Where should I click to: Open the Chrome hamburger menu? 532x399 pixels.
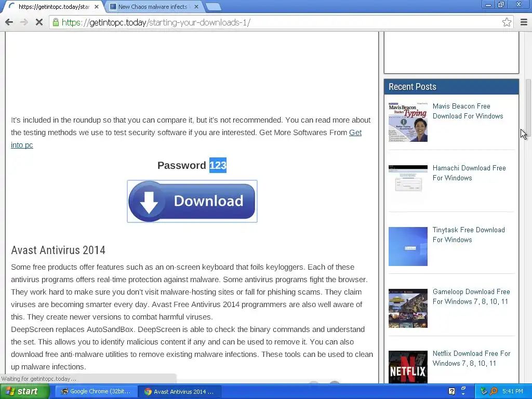(524, 22)
